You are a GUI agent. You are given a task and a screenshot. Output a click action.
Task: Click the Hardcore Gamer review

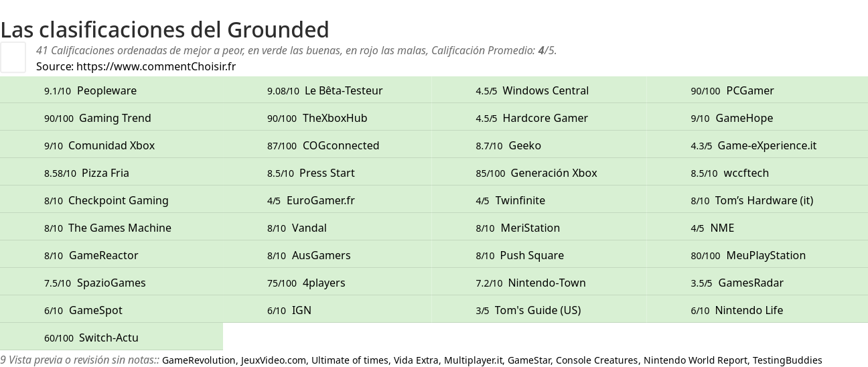[x=538, y=118]
